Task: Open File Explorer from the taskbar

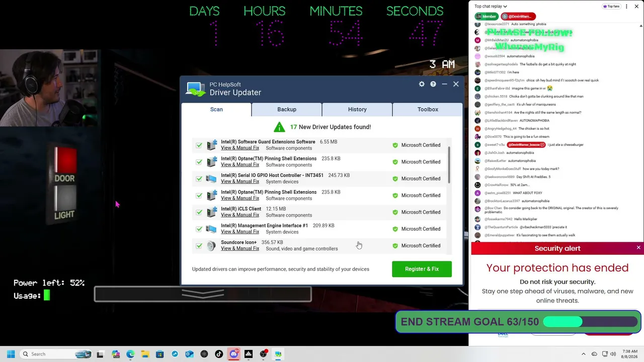Action: pyautogui.click(x=145, y=354)
